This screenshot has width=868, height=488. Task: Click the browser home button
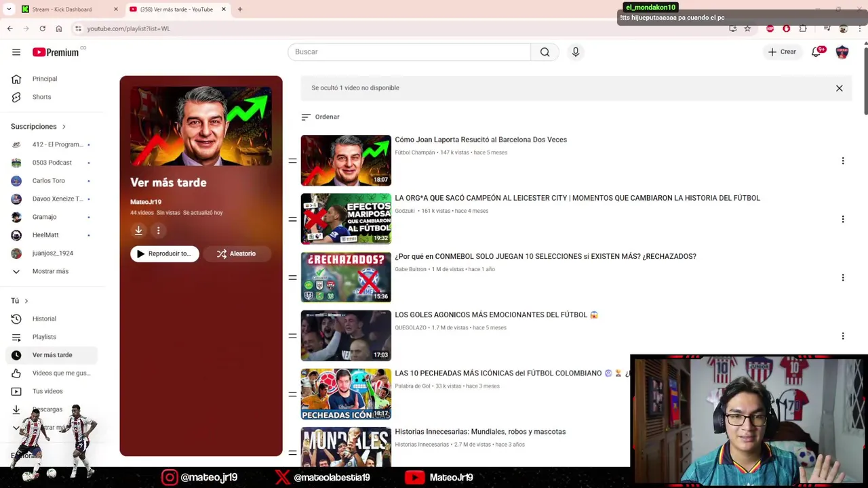(x=58, y=28)
